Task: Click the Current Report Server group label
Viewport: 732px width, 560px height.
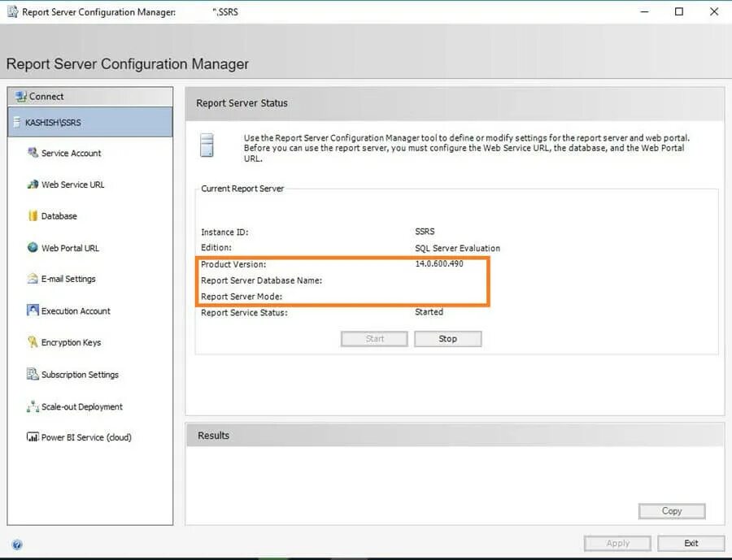Action: [242, 189]
